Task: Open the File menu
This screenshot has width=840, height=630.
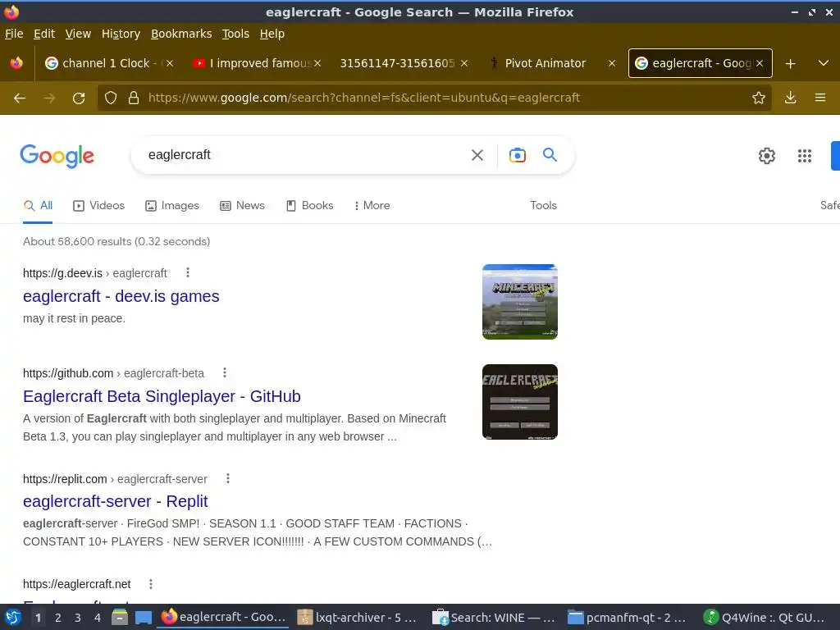Action: (14, 34)
